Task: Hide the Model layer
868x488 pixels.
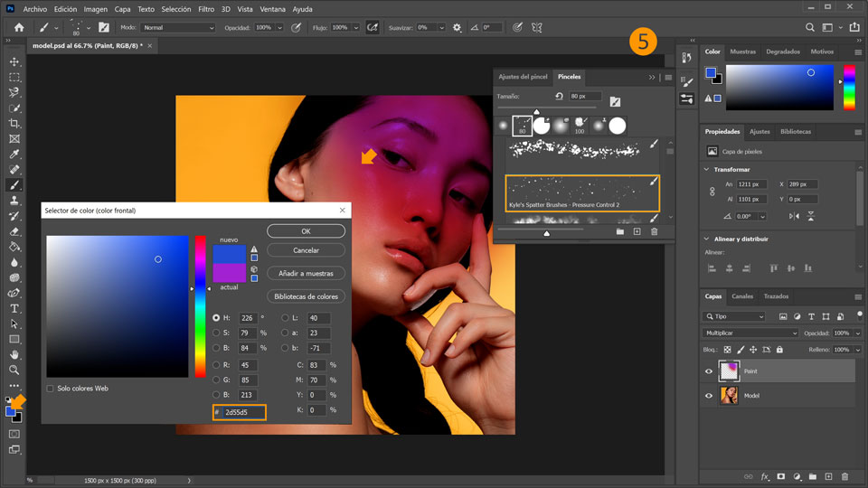Action: tap(709, 396)
